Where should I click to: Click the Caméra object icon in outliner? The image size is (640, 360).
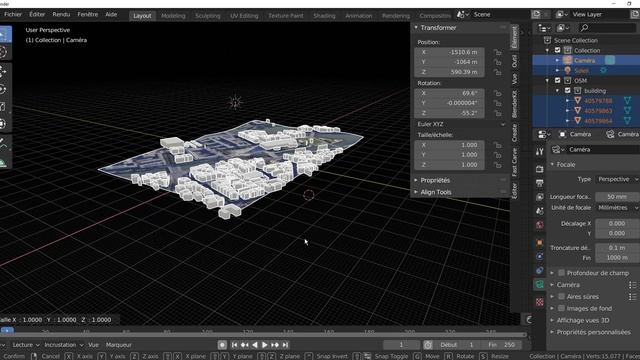coord(567,60)
